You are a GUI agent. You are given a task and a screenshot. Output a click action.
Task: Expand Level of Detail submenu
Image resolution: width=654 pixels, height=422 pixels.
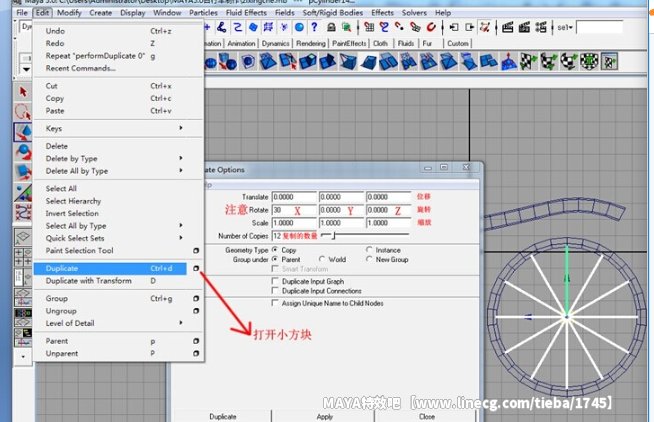tap(181, 323)
